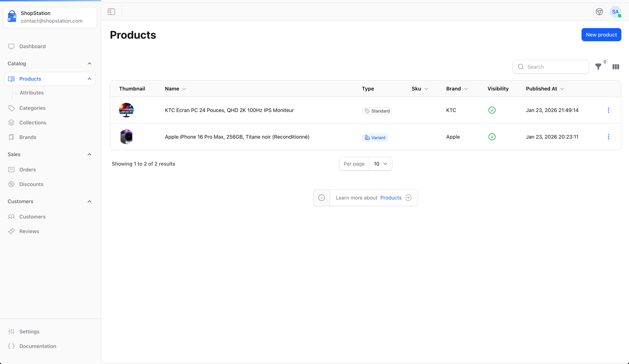
Task: Click the info circle icon near Learn more
Action: point(322,198)
